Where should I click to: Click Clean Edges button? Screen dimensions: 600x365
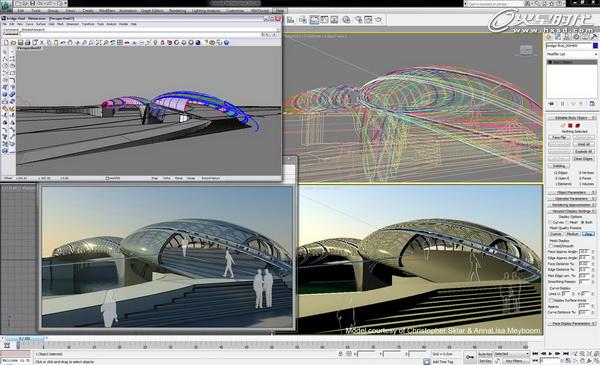point(583,158)
